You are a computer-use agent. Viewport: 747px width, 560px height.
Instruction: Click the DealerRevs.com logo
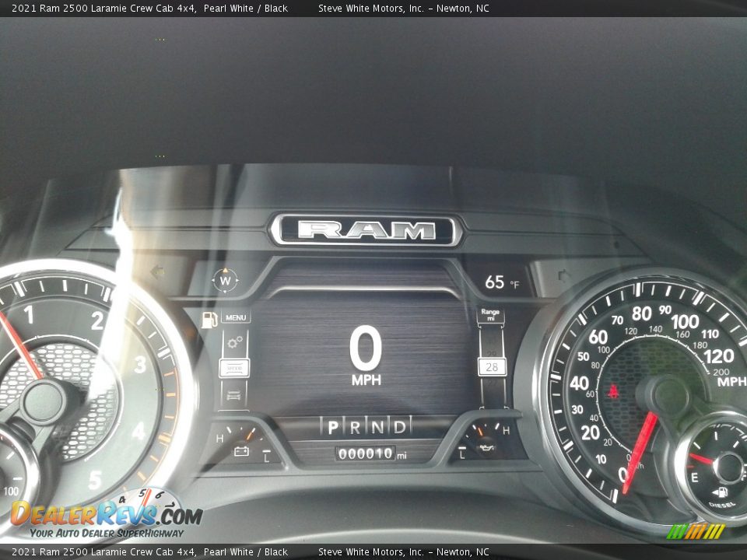(x=107, y=514)
